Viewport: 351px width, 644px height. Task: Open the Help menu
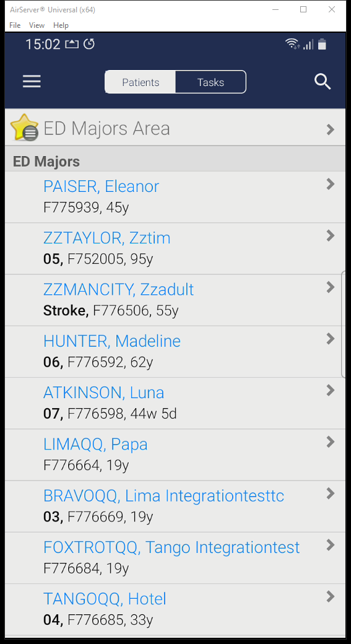(x=61, y=25)
